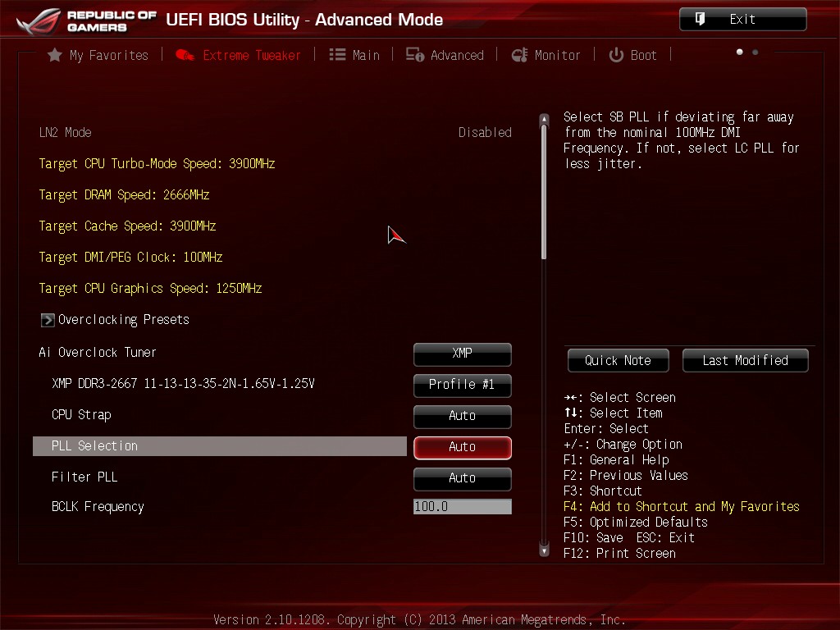840x630 pixels.
Task: Open the XMP Profile #1 dropdown
Action: click(x=463, y=385)
